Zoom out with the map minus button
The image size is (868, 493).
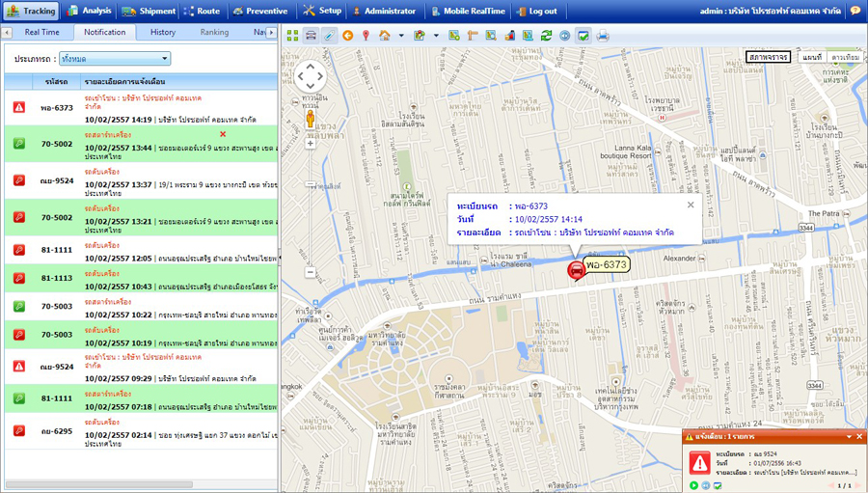pos(311,272)
